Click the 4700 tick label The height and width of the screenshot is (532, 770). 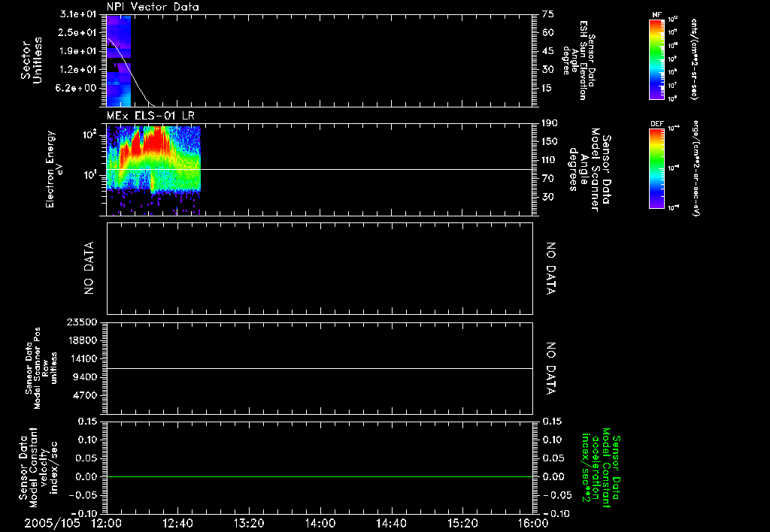[x=86, y=395]
